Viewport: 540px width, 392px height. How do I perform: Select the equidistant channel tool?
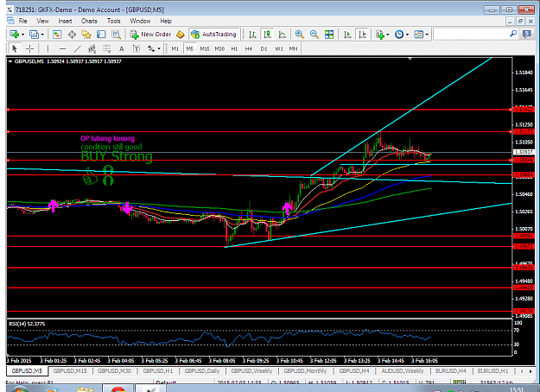[x=92, y=49]
